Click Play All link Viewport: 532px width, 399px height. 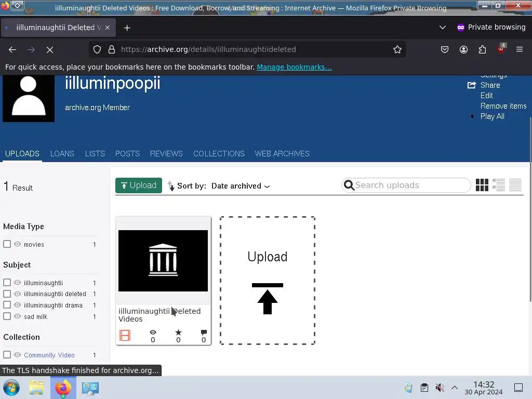pos(493,116)
